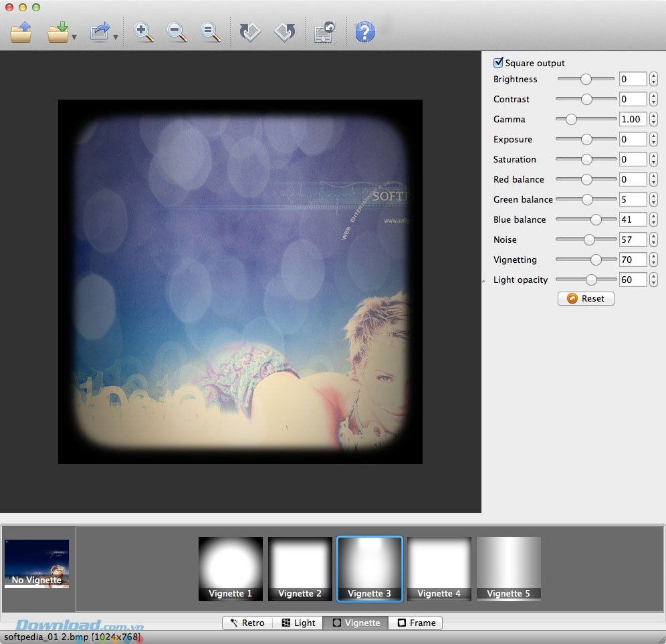Image resolution: width=666 pixels, height=644 pixels.
Task: Open the Light tab
Action: coord(298,623)
